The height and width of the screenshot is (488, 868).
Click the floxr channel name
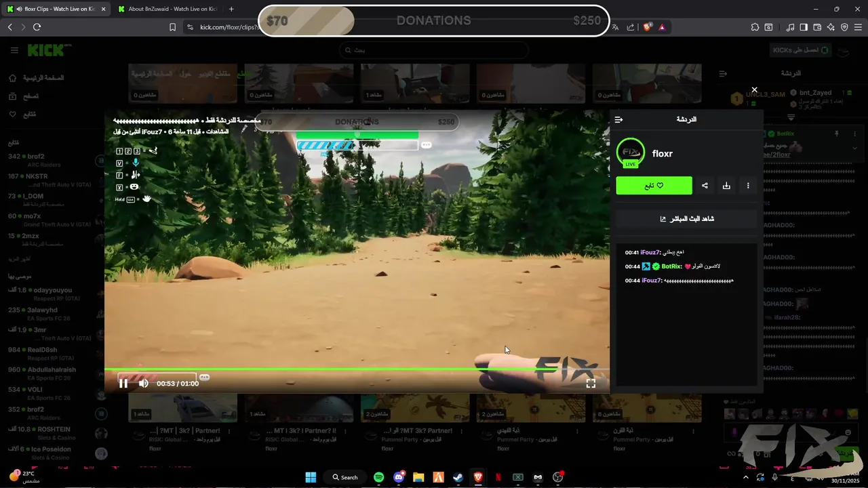point(663,154)
